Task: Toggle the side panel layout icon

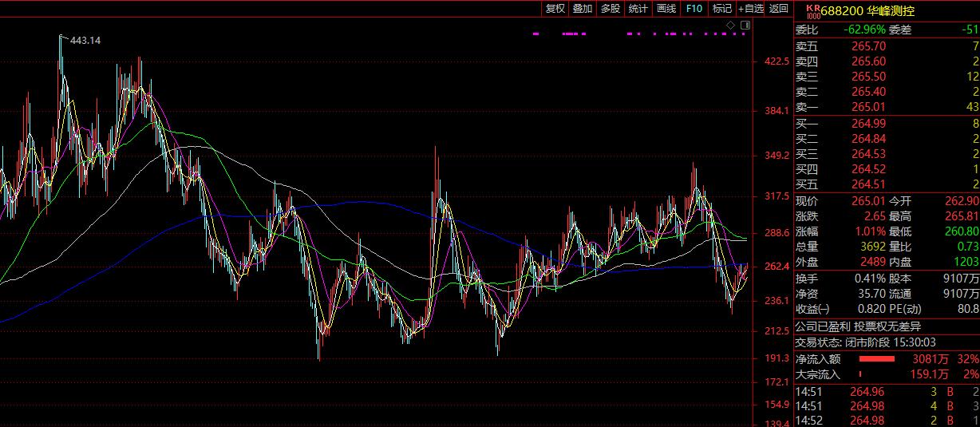Action: 745,26
